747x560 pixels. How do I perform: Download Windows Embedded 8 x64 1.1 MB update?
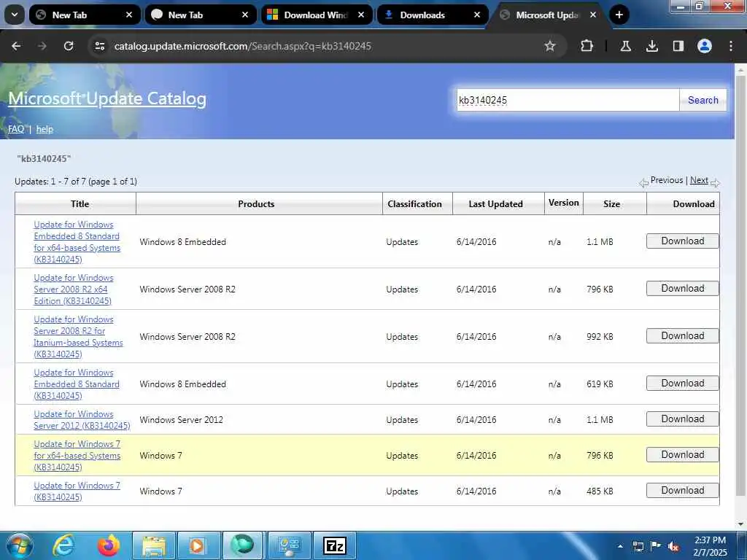coord(682,241)
